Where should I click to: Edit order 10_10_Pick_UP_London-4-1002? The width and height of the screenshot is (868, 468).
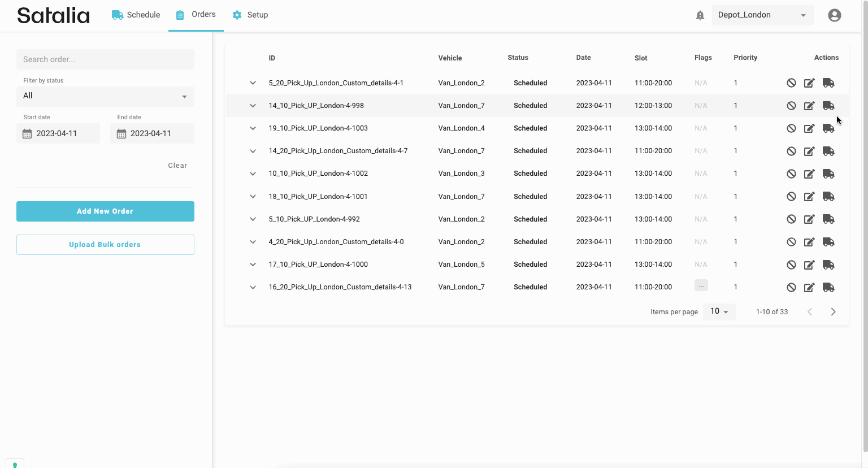coord(809,174)
